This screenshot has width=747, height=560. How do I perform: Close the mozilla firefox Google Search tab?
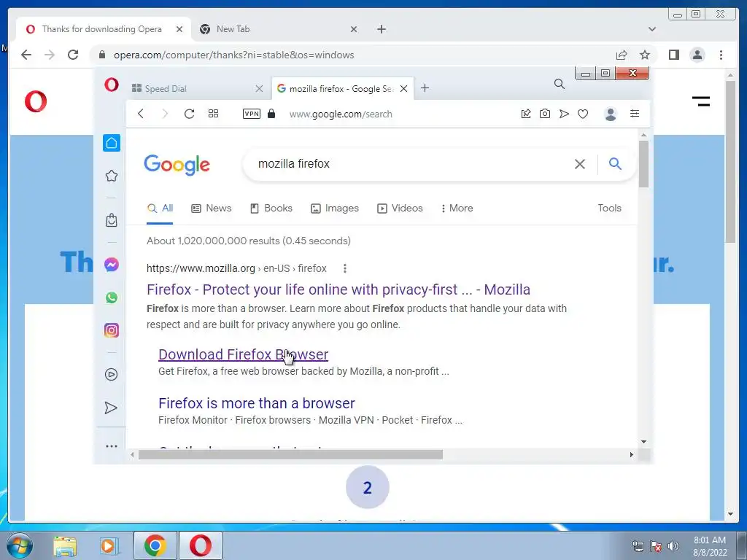click(x=403, y=88)
